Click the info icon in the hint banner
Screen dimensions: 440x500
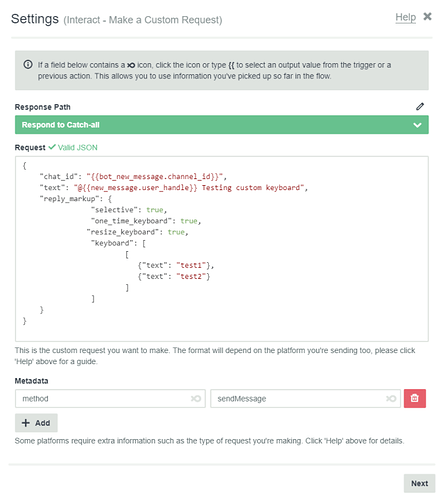[28, 64]
